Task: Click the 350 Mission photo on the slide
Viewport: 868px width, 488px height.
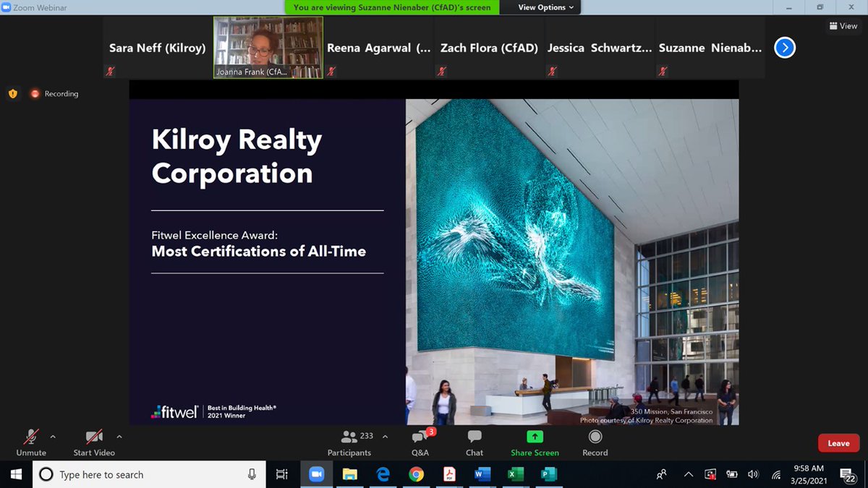Action: pos(572,262)
